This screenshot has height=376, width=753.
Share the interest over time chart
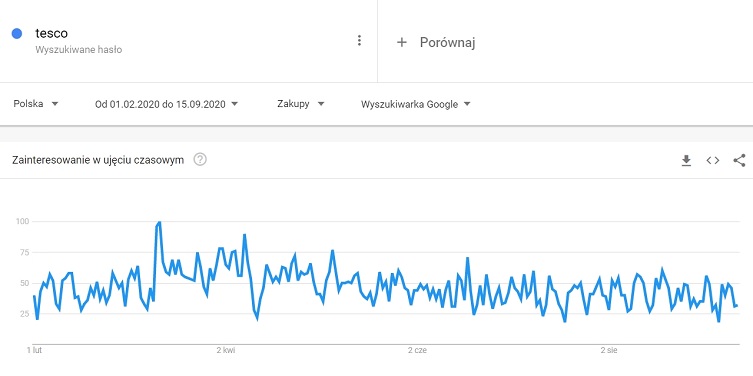[x=740, y=160]
